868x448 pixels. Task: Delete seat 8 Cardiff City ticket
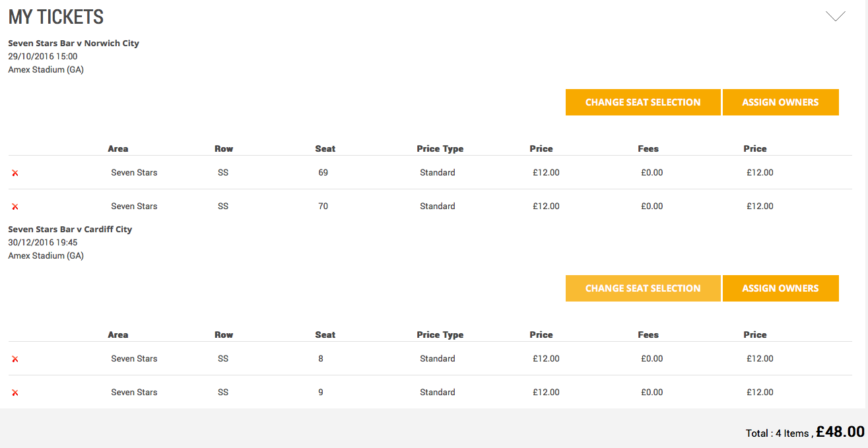[15, 359]
